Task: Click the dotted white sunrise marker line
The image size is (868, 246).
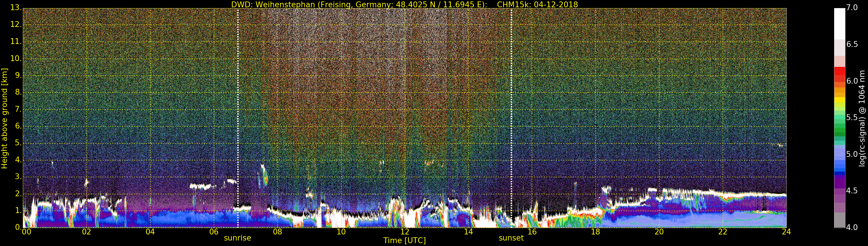Action: tap(238, 118)
